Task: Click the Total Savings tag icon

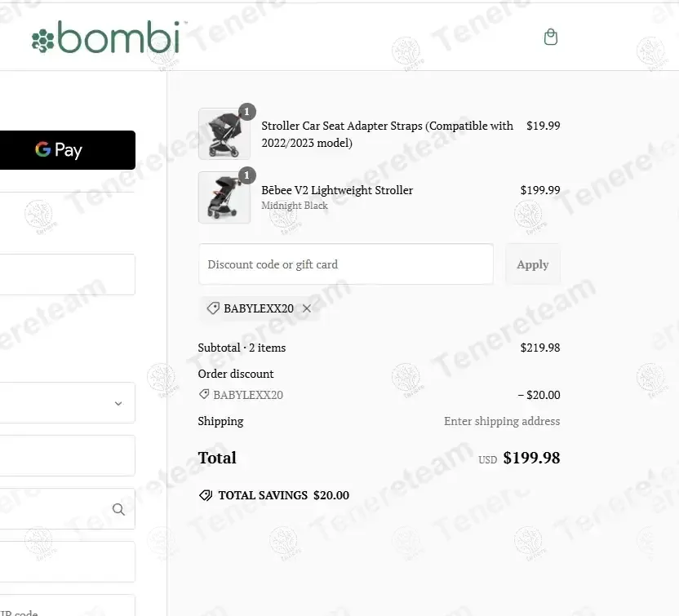Action: point(206,495)
